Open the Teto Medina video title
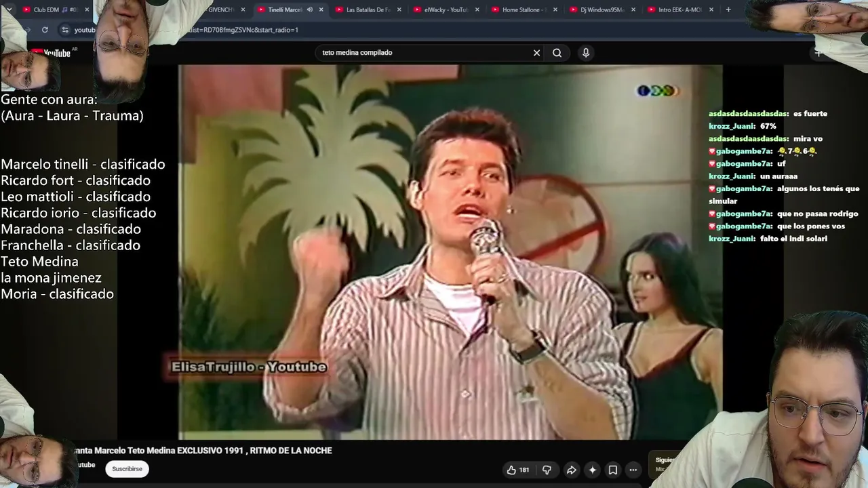Image resolution: width=868 pixels, height=488 pixels. click(x=202, y=451)
